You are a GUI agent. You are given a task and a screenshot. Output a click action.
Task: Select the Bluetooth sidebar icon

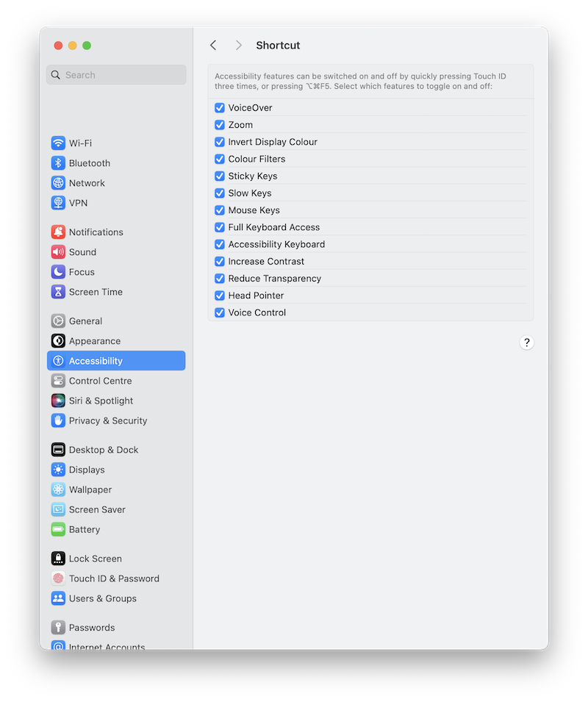click(59, 162)
